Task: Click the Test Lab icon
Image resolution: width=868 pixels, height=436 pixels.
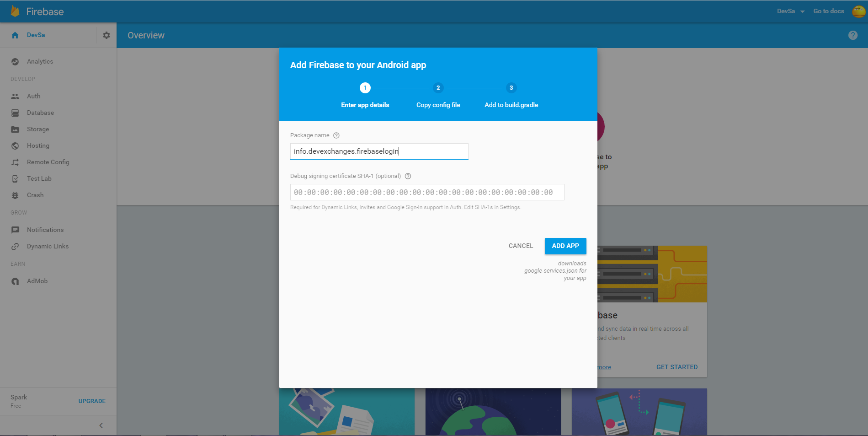Action: coord(15,179)
